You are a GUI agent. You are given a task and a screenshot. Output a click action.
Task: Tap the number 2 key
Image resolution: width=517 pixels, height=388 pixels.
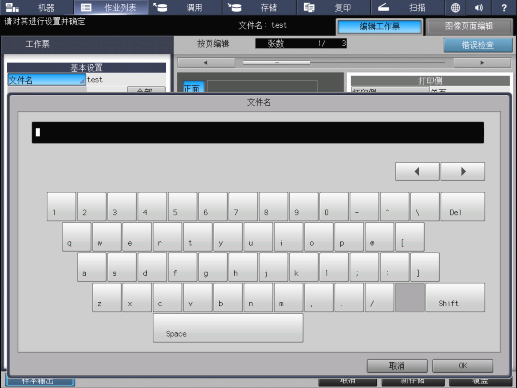click(x=92, y=206)
